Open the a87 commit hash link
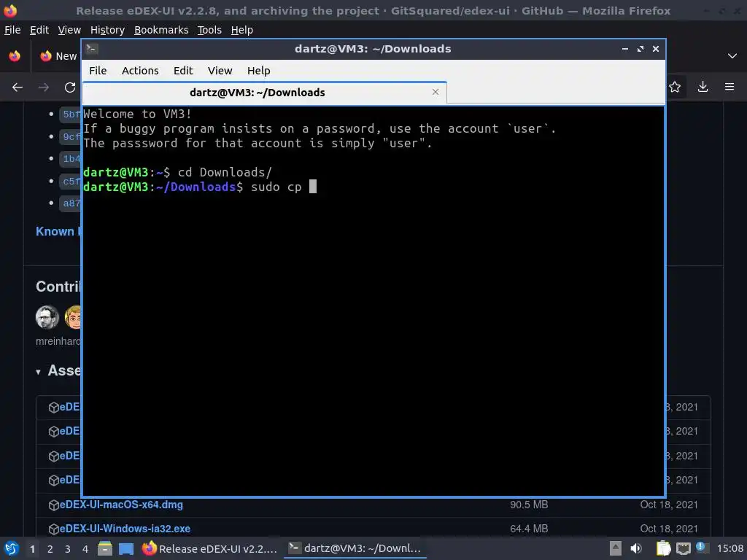 coord(71,203)
